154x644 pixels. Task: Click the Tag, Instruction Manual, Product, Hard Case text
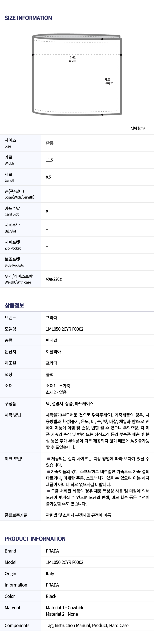[x=87, y=626]
